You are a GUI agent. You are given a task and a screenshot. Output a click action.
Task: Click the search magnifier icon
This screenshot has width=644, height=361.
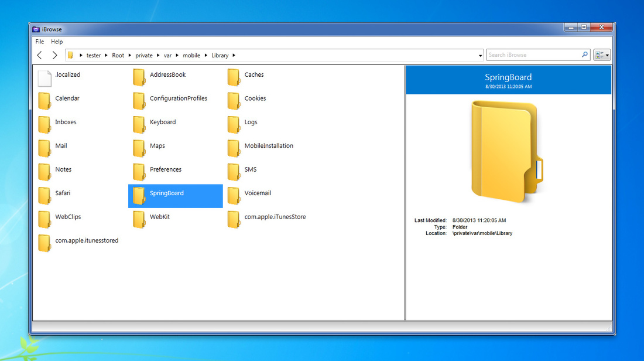click(x=584, y=55)
